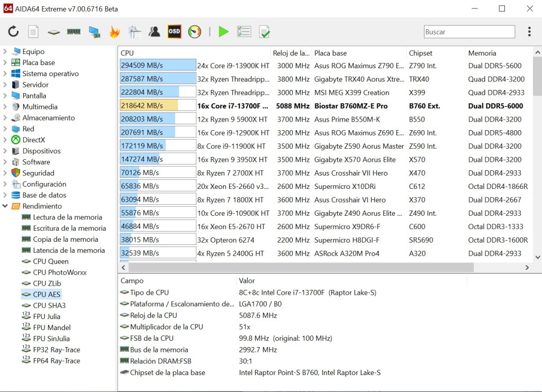Open the FPU Mandel benchmark
542x392 pixels.
51,328
